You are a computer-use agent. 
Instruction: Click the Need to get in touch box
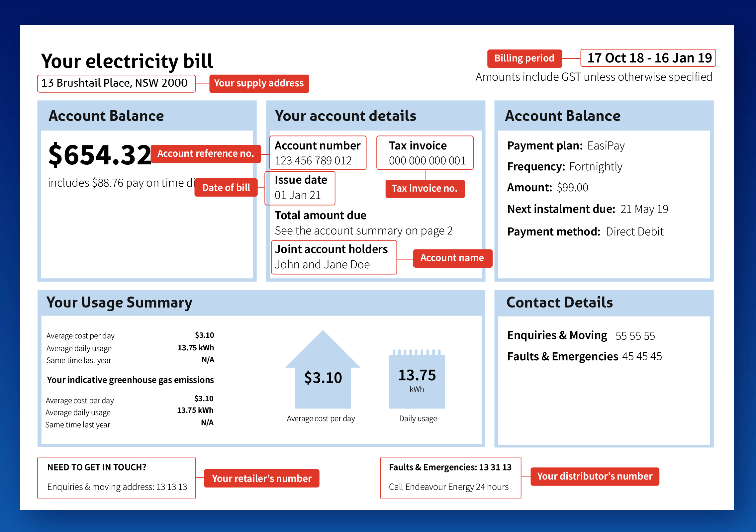(x=116, y=478)
